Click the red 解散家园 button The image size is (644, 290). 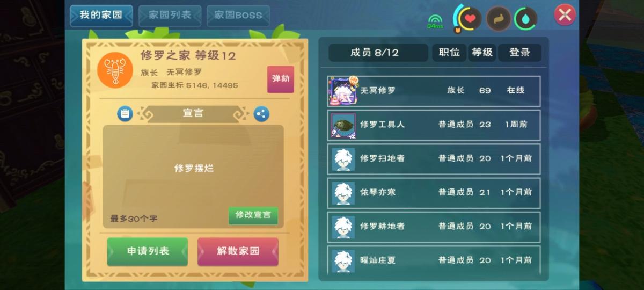click(x=238, y=251)
